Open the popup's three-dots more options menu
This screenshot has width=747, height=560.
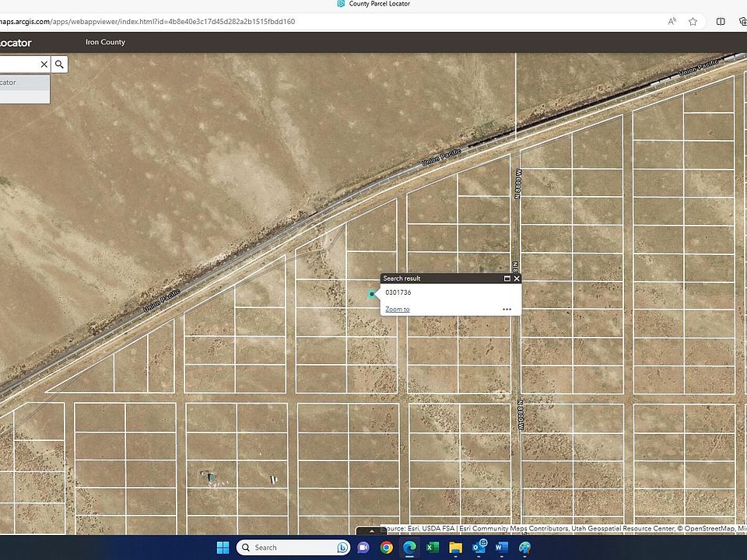(x=507, y=310)
